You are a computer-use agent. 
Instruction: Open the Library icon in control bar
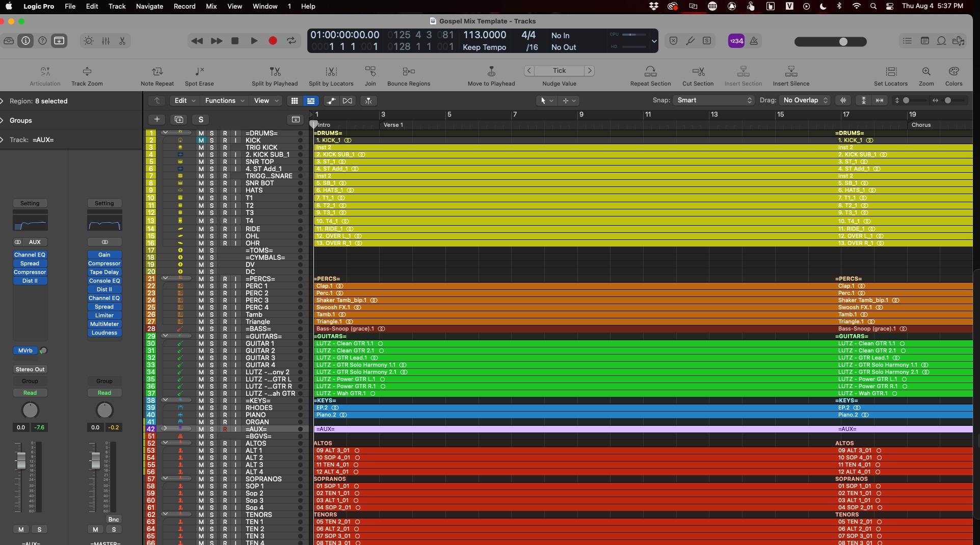[x=9, y=41]
